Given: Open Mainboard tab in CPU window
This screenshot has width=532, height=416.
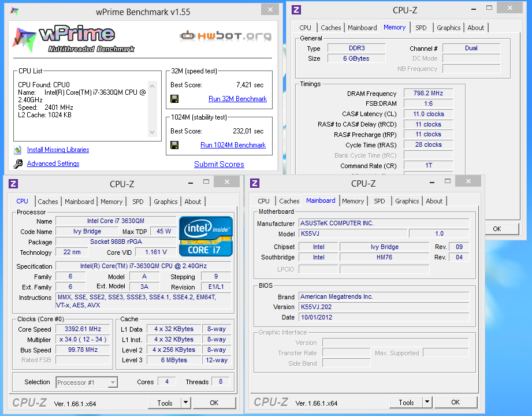Looking at the screenshot, I should coord(79,202).
